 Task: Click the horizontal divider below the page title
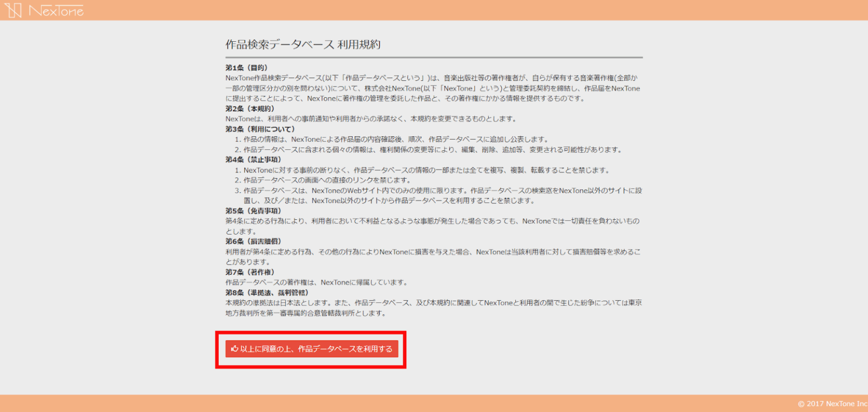[x=435, y=57]
